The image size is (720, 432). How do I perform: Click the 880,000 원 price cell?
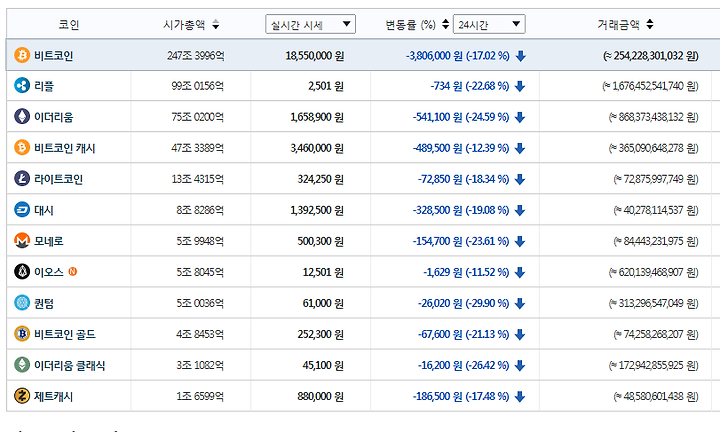click(x=321, y=396)
